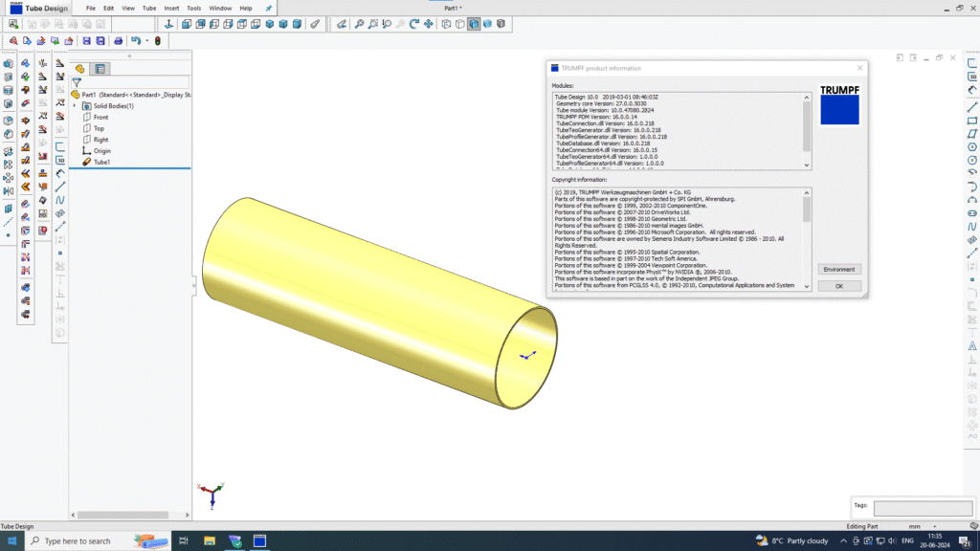Screen dimensions: 980x551
Task: Click the OK button in product information
Action: tap(838, 286)
